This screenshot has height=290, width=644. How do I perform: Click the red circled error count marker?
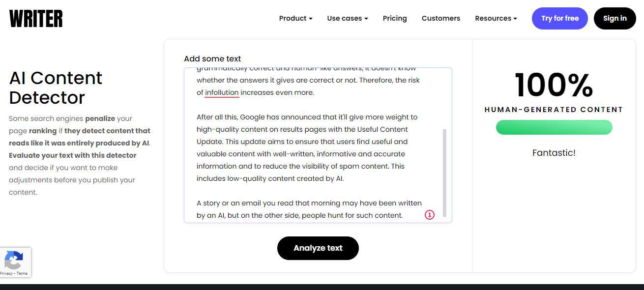point(429,215)
